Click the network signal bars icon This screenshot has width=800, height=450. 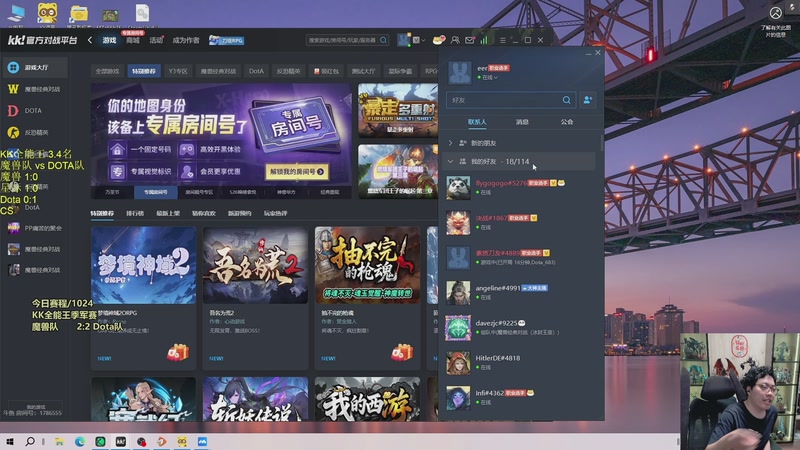tap(484, 39)
